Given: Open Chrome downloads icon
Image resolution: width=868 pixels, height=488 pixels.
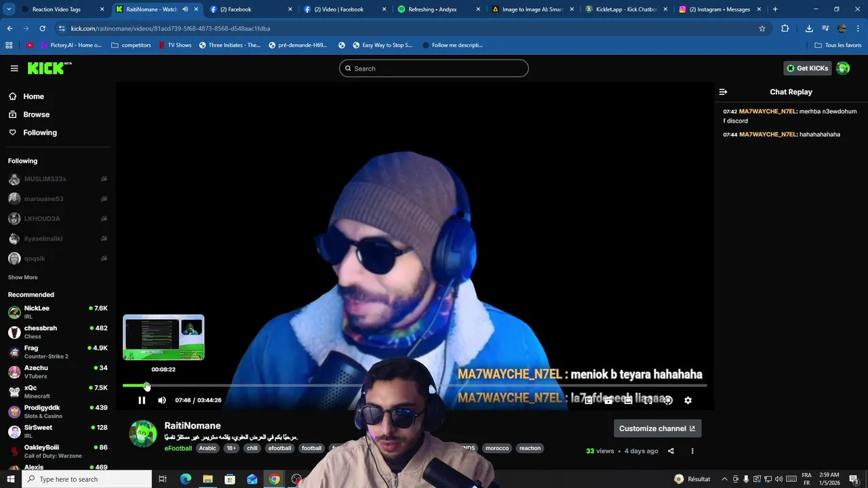Looking at the screenshot, I should click(x=809, y=28).
